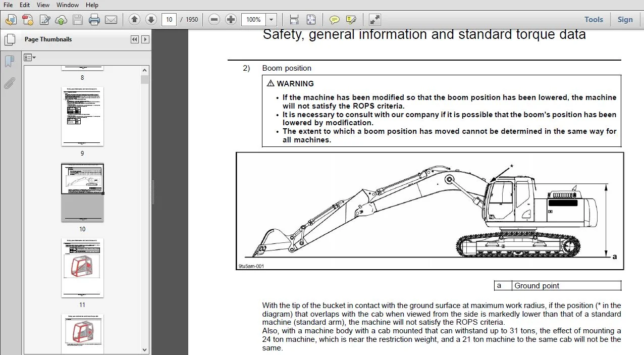This screenshot has height=355, width=644.
Task: Select the page 10 thumbnail
Action: [x=82, y=192]
